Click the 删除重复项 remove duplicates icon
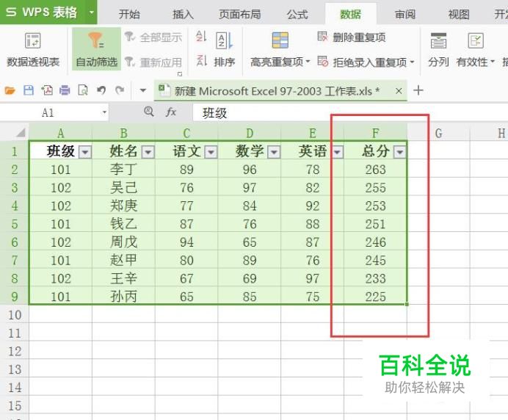Viewport: 508px width, 420px height. coord(323,36)
